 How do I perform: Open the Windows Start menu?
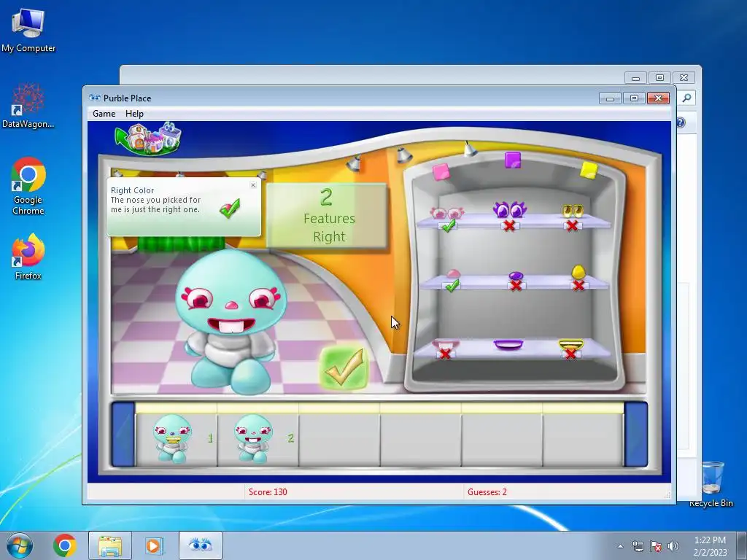(20, 545)
